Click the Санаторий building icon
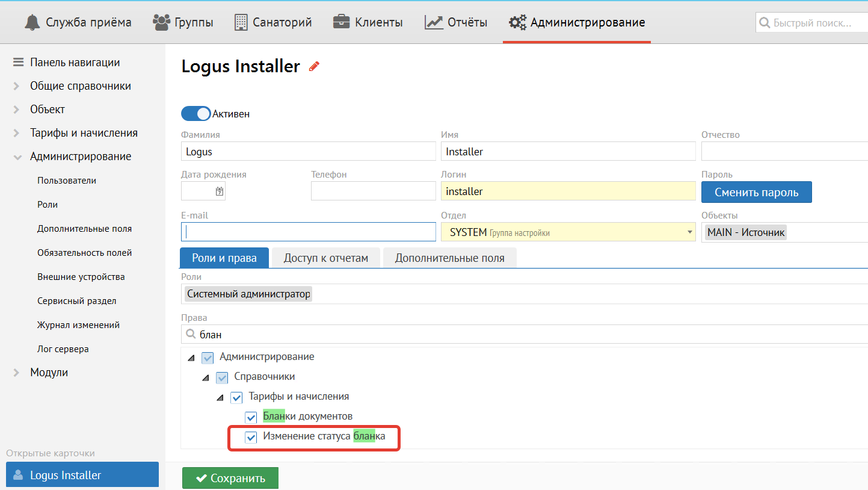Viewport: 868px width, 490px height. point(241,23)
